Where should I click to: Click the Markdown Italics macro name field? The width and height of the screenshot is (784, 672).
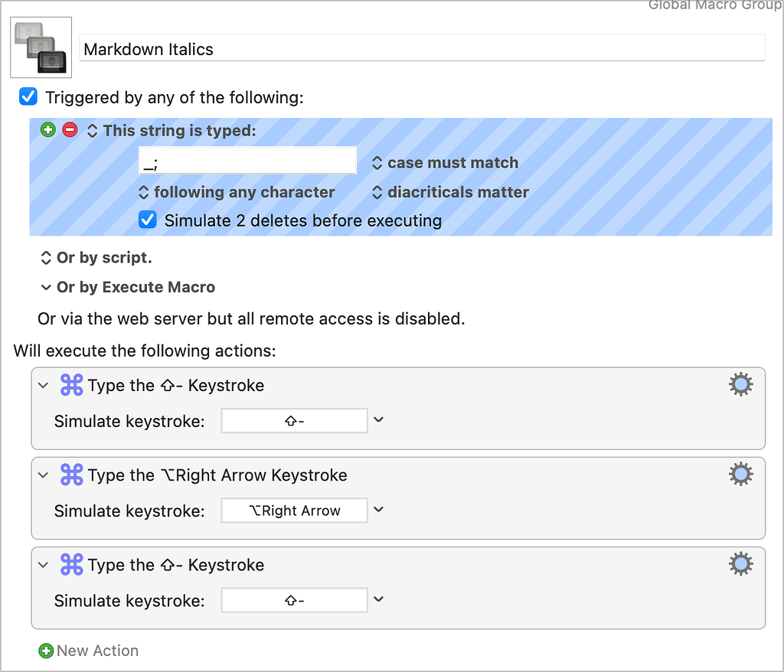421,49
